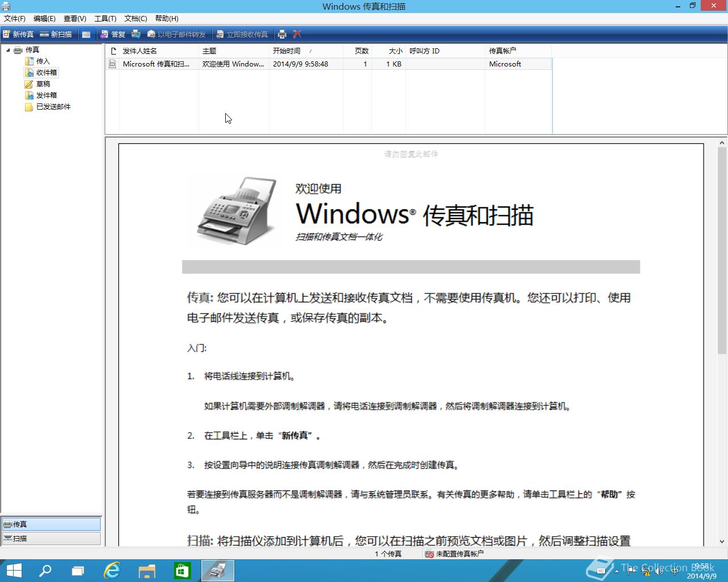Open File Explorer from the taskbar

[x=147, y=571]
